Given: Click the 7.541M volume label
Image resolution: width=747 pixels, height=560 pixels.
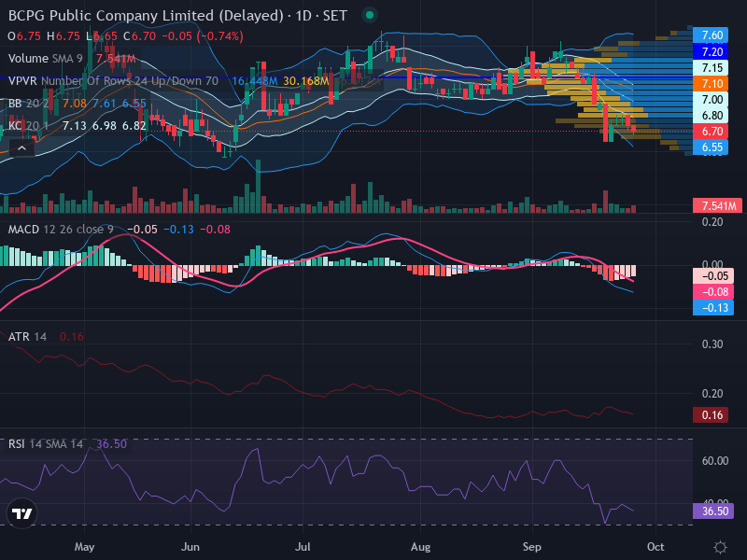Looking at the screenshot, I should click(717, 205).
